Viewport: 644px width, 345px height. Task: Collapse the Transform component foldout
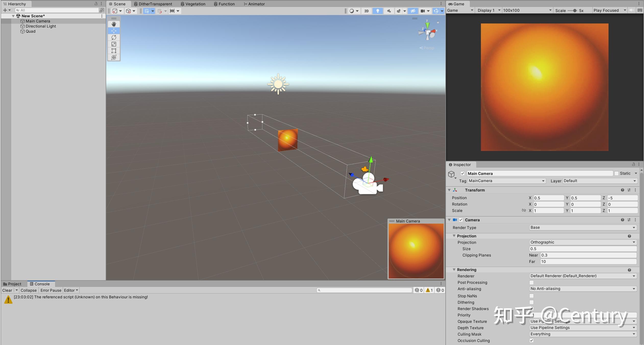tap(449, 190)
